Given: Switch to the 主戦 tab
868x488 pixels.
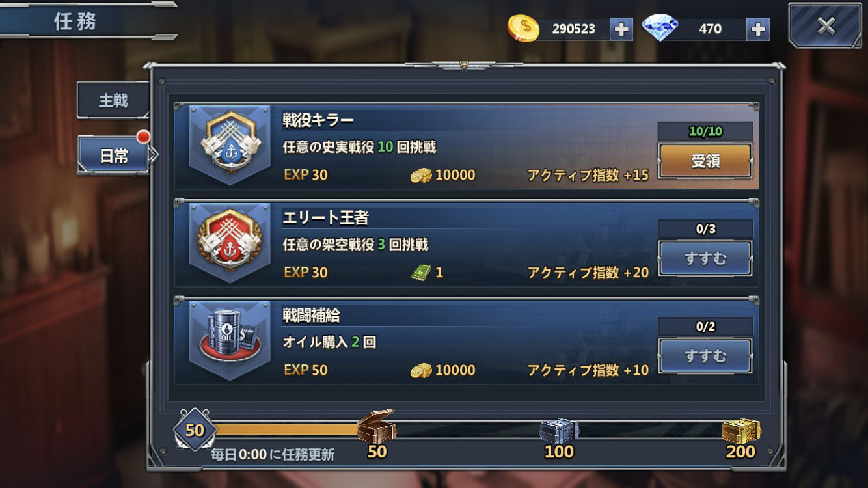Looking at the screenshot, I should [x=113, y=100].
